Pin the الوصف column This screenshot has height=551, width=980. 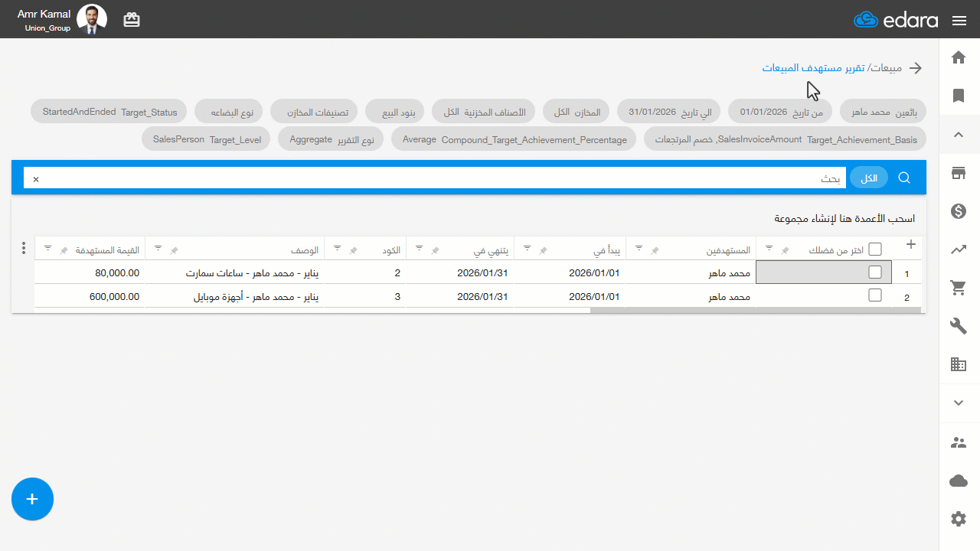click(174, 250)
